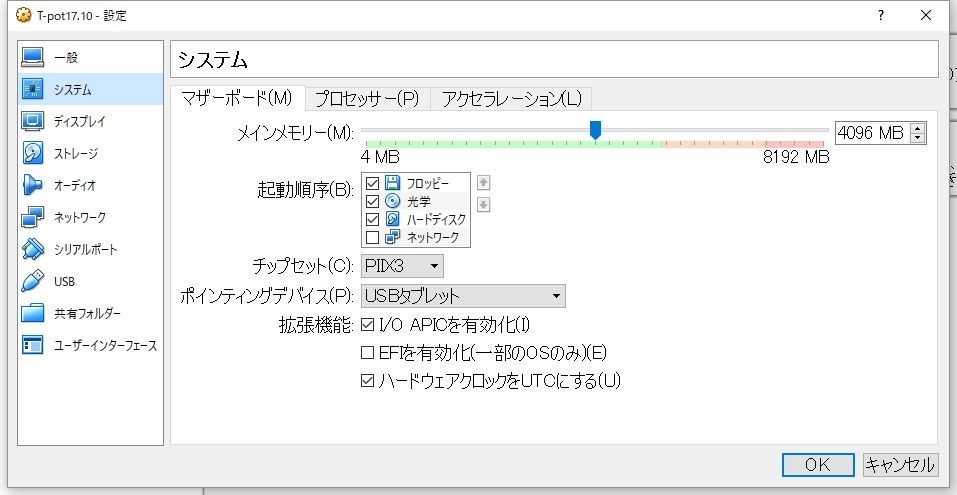
Task: Enable EFIを有効化 checkbox
Action: (367, 352)
